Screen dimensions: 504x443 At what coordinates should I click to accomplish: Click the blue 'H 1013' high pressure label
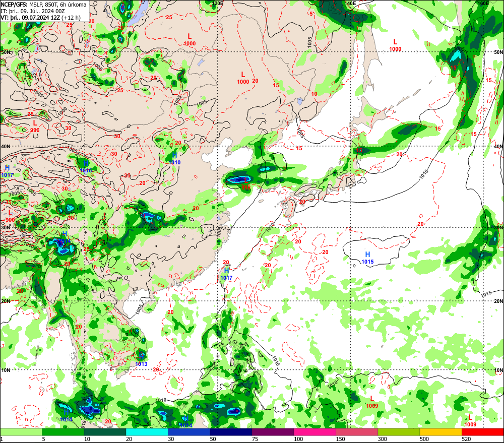click(x=141, y=360)
